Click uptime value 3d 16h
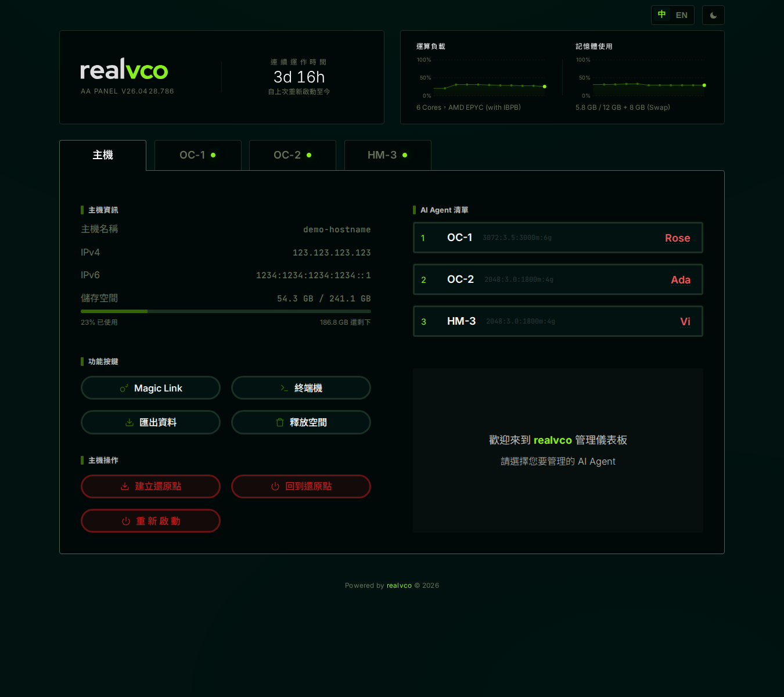The height and width of the screenshot is (697, 784). (x=299, y=77)
